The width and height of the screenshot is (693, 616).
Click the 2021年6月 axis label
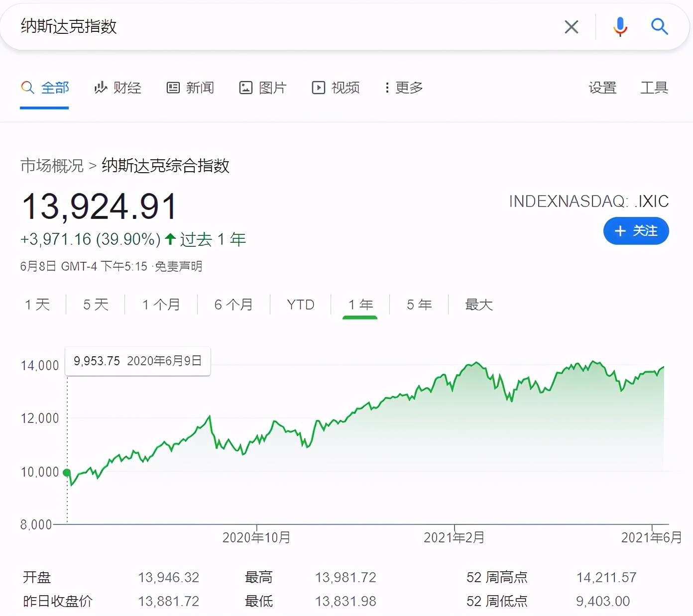[x=651, y=537]
